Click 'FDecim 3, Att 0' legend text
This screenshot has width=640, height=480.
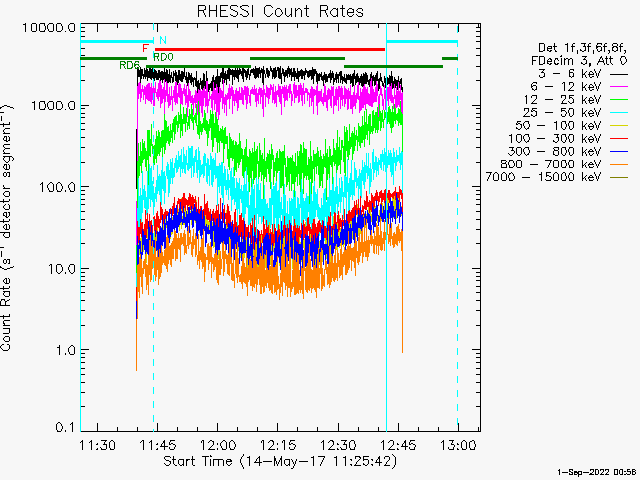[x=579, y=61]
